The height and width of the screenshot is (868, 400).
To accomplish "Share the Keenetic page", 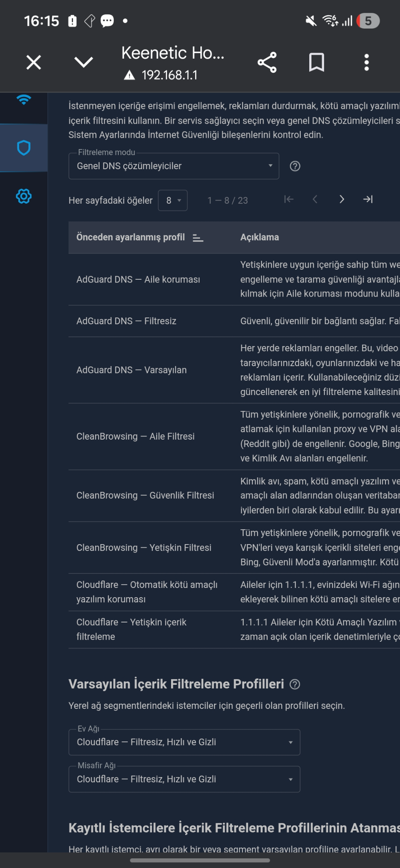I will [x=267, y=62].
